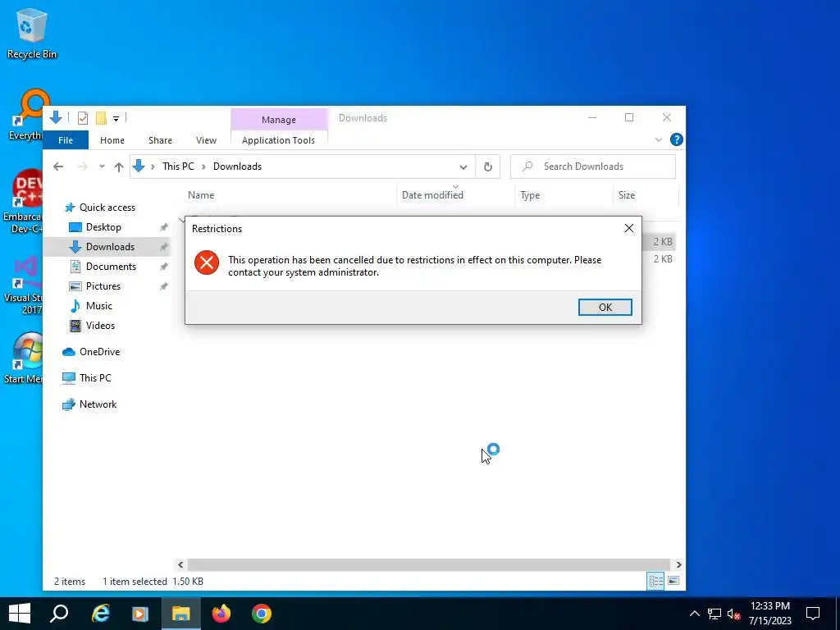The image size is (840, 630).
Task: Select Downloads in navigation pane
Action: [110, 247]
